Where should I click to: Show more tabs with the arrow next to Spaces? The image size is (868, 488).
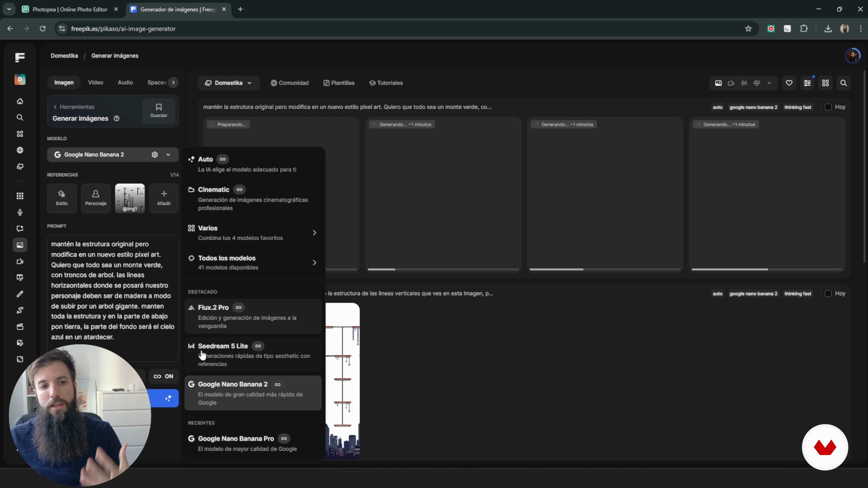pyautogui.click(x=173, y=82)
